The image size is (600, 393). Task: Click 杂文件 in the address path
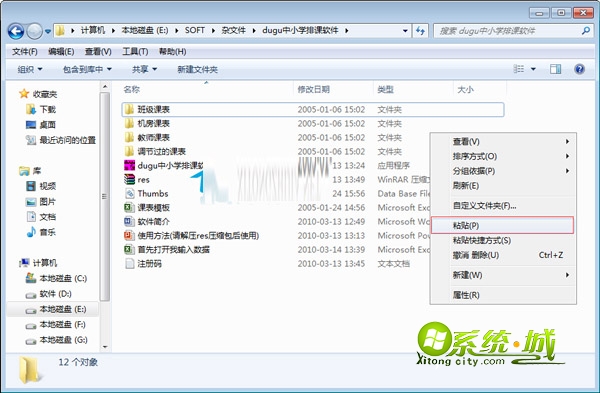coord(233,30)
